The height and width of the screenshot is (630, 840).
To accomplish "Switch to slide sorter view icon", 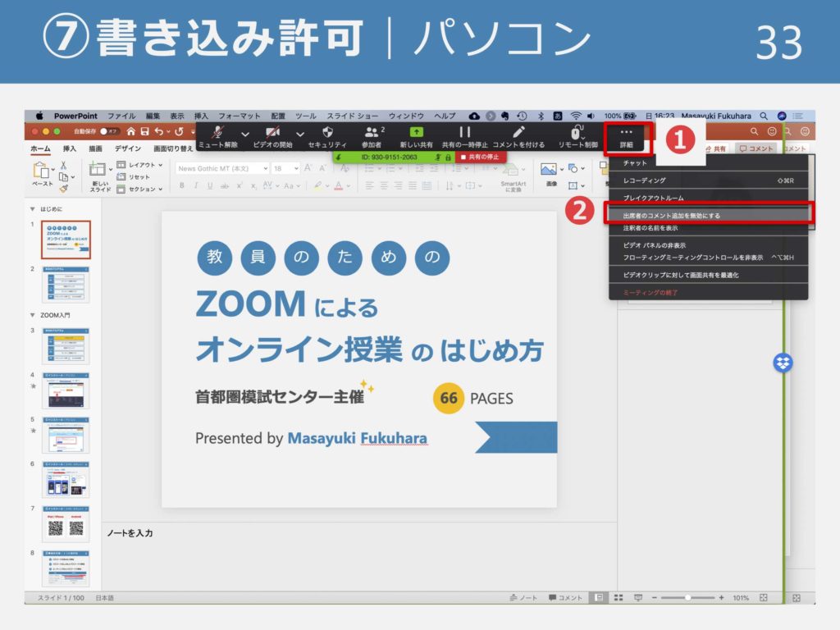I will coord(619,597).
